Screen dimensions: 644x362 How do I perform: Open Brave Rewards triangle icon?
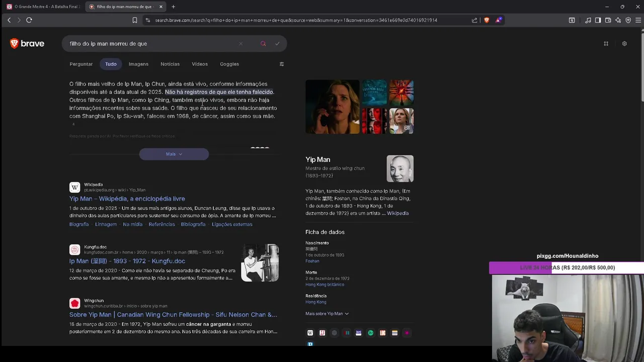coord(498,20)
